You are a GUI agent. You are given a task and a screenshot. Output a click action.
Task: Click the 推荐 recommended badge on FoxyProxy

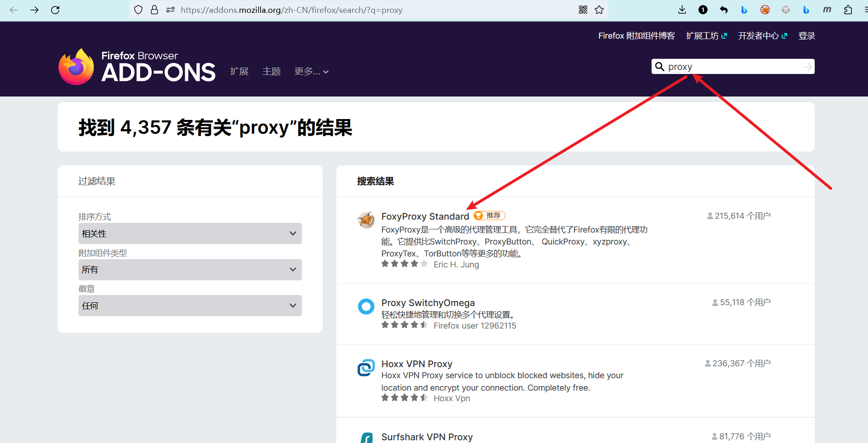tap(489, 216)
